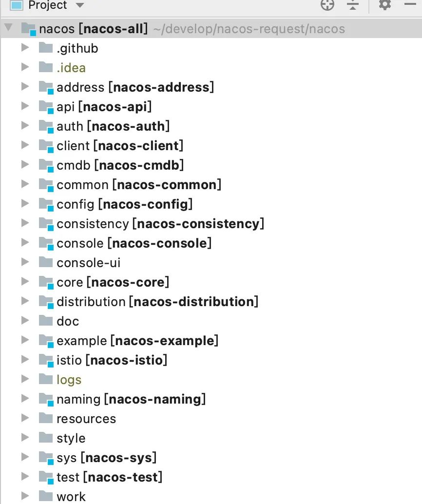Select the address [nacos-address] module

tap(135, 87)
